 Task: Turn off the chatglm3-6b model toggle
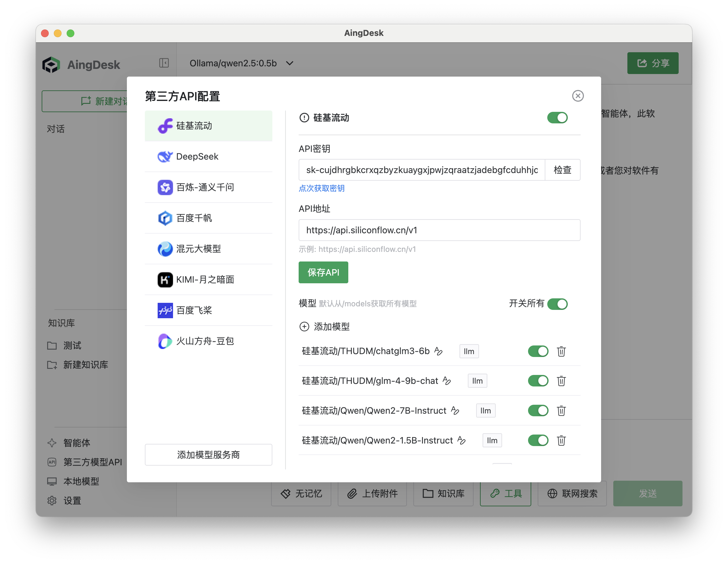tap(538, 351)
